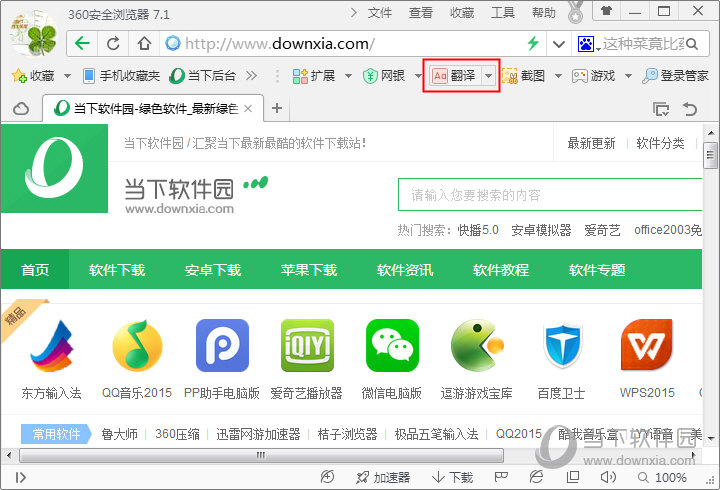Click the 下载 download button in status bar
The width and height of the screenshot is (720, 490).
click(452, 478)
